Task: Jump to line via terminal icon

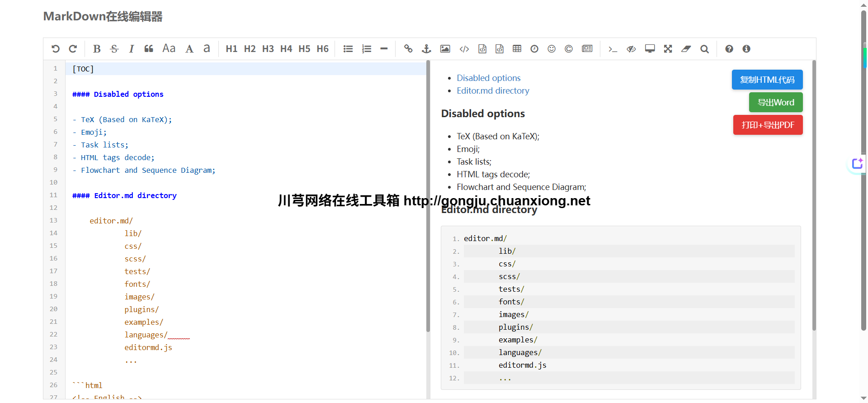Action: click(x=613, y=49)
